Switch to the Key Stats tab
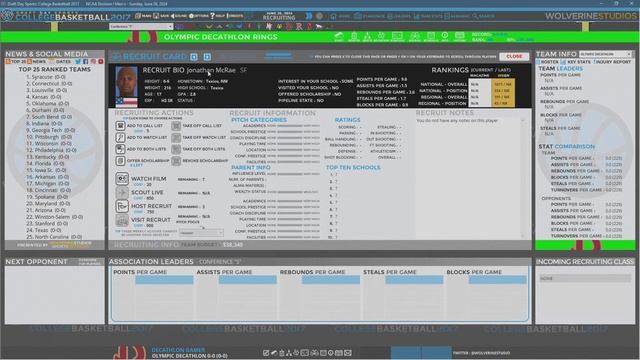Screen dimensions: 640x360 [x=576, y=62]
